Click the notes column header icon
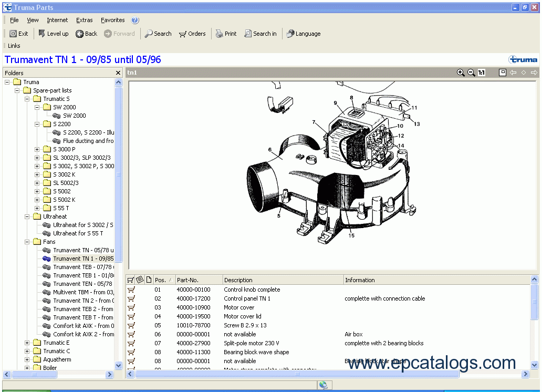Viewport: 542px width, 392px height. click(140, 280)
